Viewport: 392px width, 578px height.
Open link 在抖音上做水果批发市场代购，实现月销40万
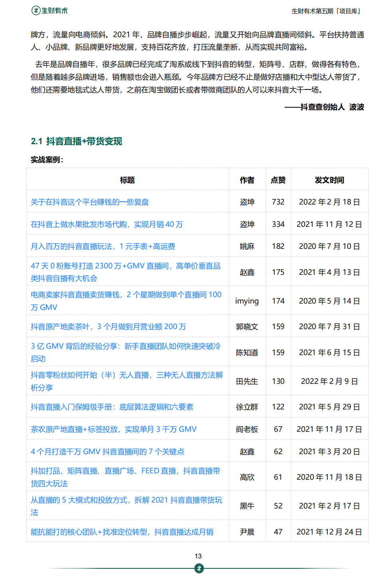(107, 224)
